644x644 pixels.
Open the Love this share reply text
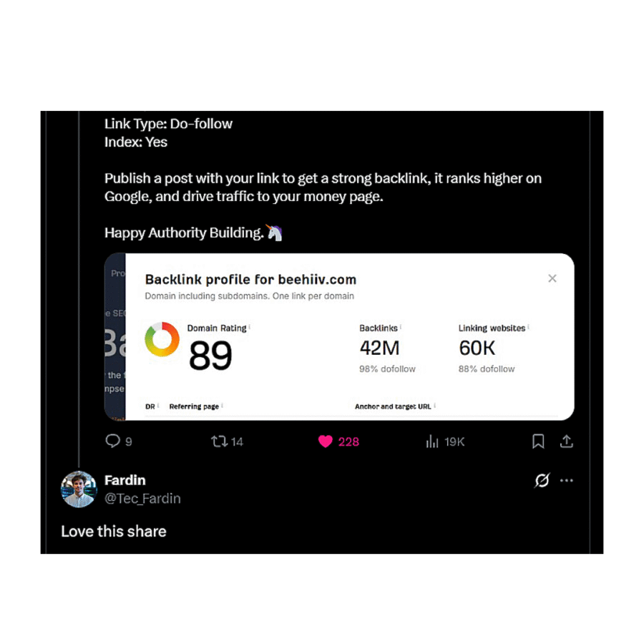(x=114, y=531)
